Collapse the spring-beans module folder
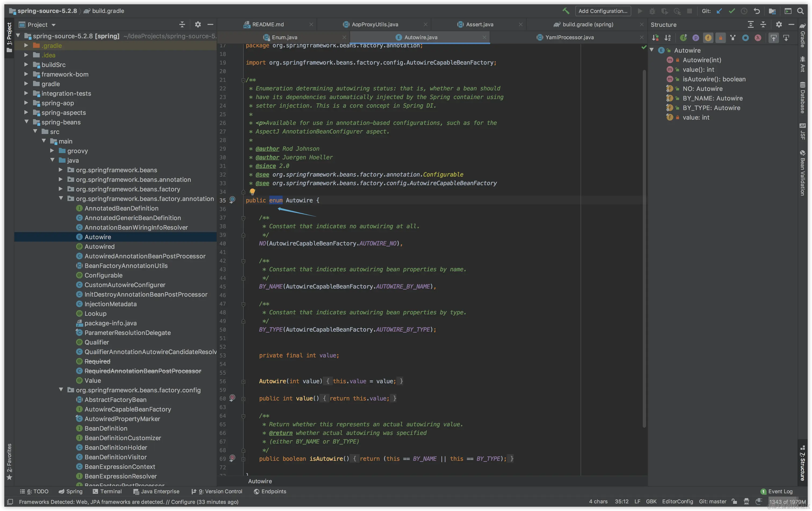This screenshot has height=511, width=812. [26, 122]
